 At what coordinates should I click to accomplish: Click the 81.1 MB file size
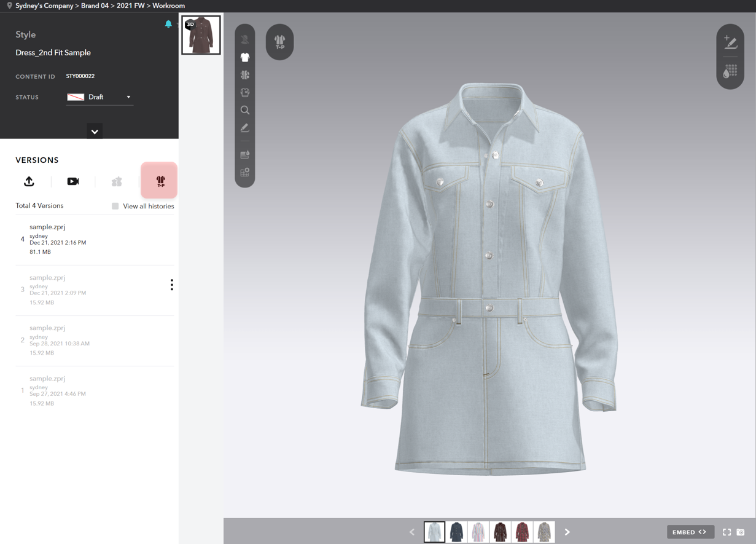[x=40, y=252]
